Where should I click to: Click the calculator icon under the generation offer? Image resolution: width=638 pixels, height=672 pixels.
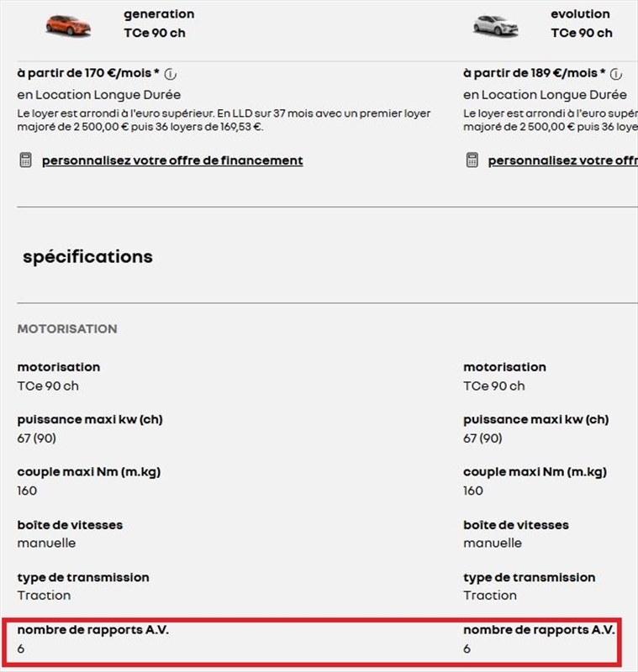click(x=24, y=160)
